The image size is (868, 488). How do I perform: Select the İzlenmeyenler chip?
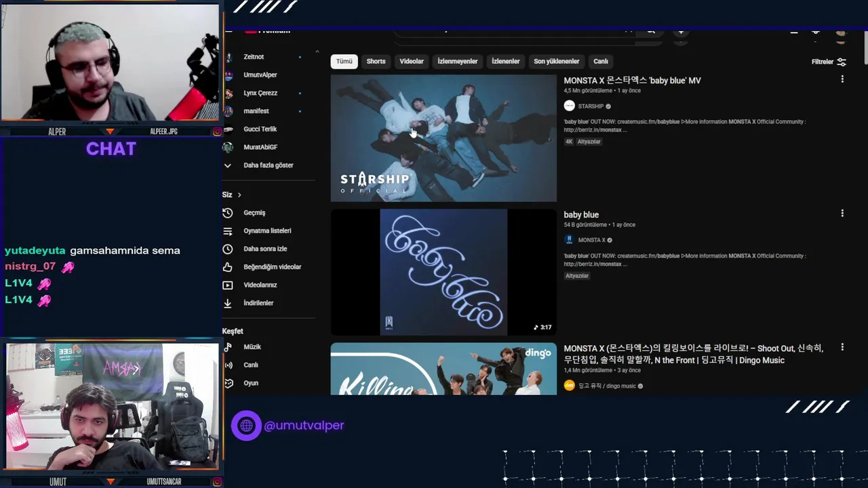pos(458,61)
